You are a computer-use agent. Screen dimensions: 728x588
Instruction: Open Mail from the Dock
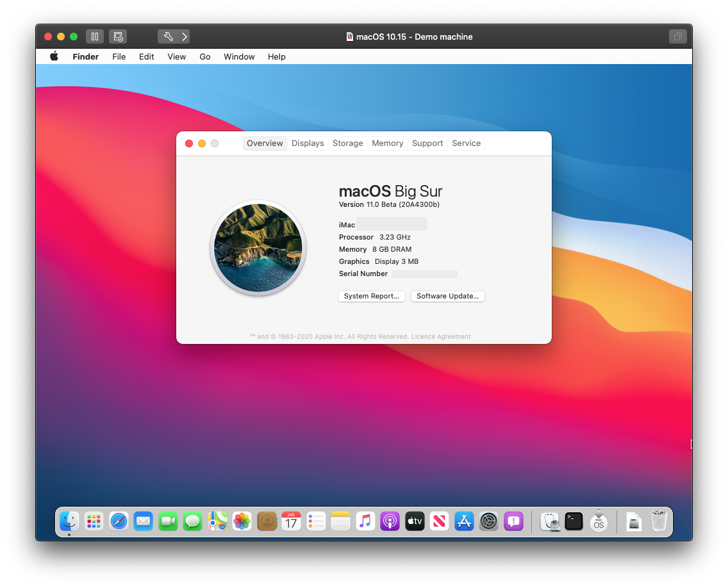coord(143,521)
